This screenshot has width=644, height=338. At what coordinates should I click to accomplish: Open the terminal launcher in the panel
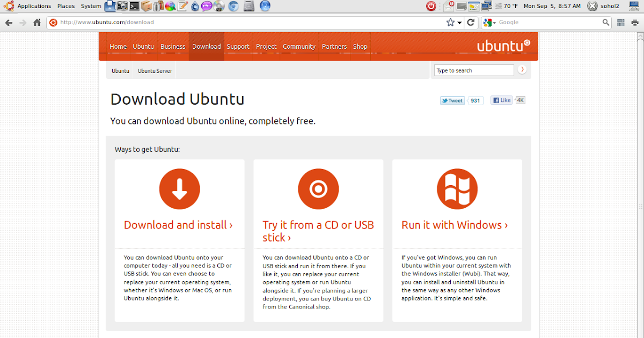(x=134, y=6)
